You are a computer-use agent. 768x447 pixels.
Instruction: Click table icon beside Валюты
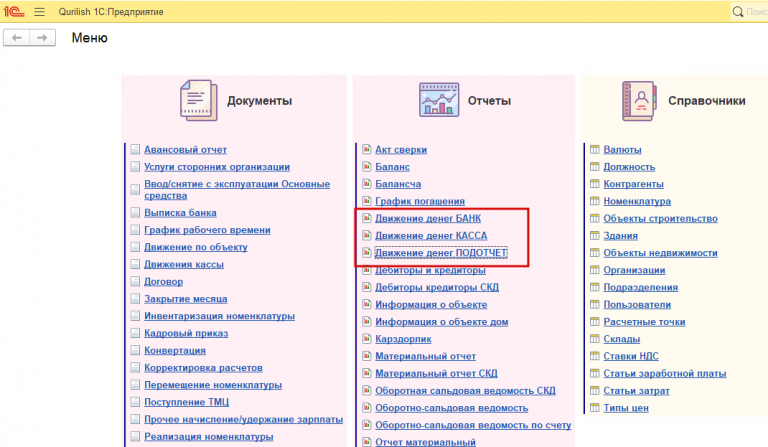[x=595, y=149]
